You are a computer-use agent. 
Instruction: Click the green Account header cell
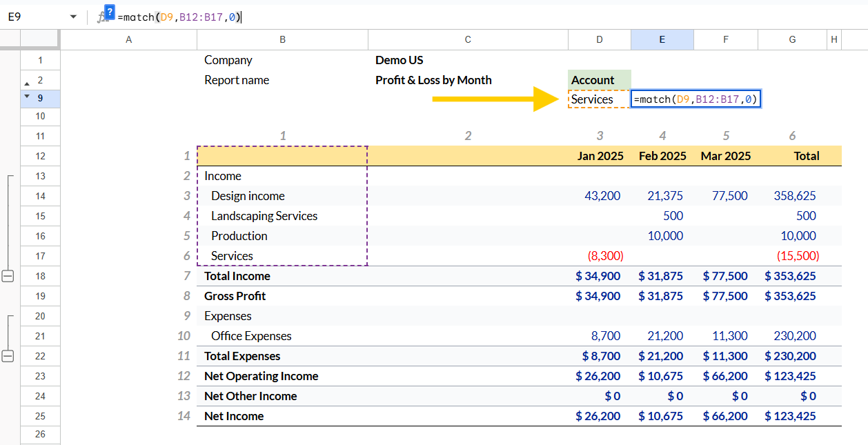point(600,80)
